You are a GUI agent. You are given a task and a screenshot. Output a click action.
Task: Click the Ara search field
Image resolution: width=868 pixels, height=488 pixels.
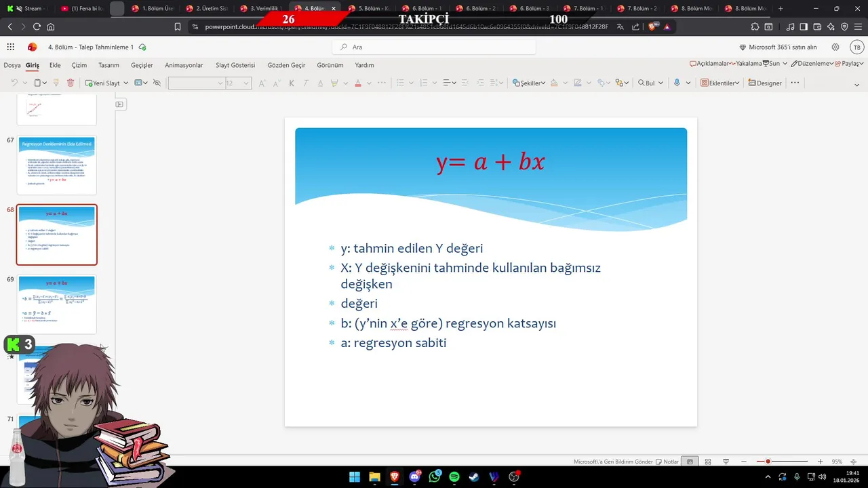point(434,47)
